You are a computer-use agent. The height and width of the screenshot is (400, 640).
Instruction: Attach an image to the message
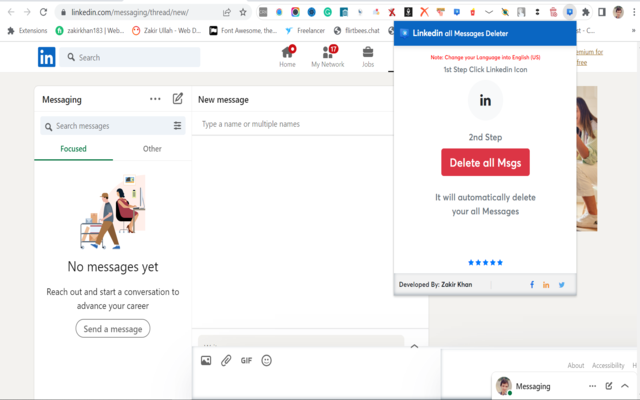(x=206, y=360)
